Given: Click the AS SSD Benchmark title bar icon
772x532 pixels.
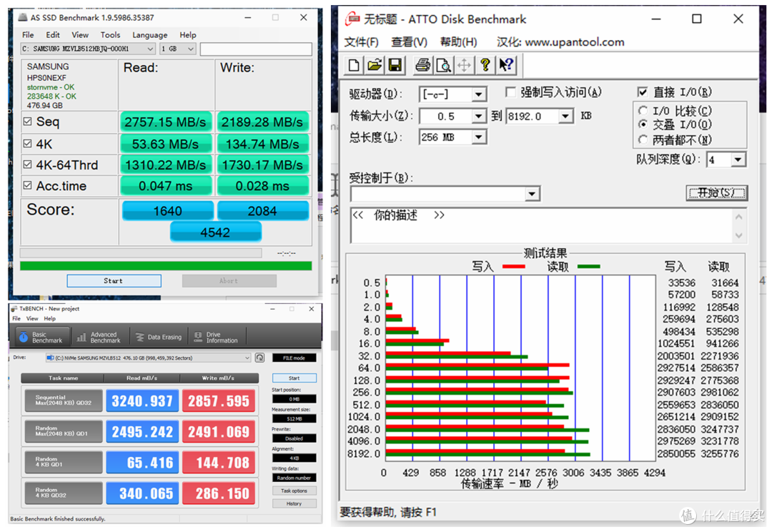Looking at the screenshot, I should pos(23,18).
